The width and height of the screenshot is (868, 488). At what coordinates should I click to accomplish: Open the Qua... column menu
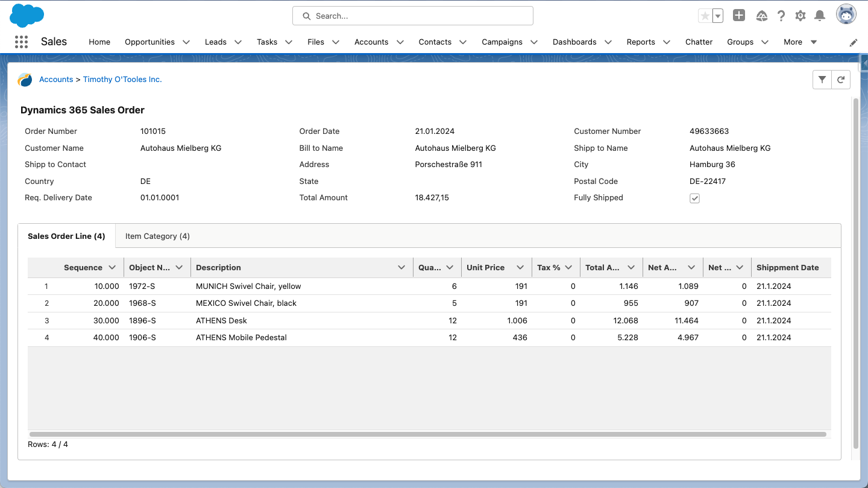[450, 268]
